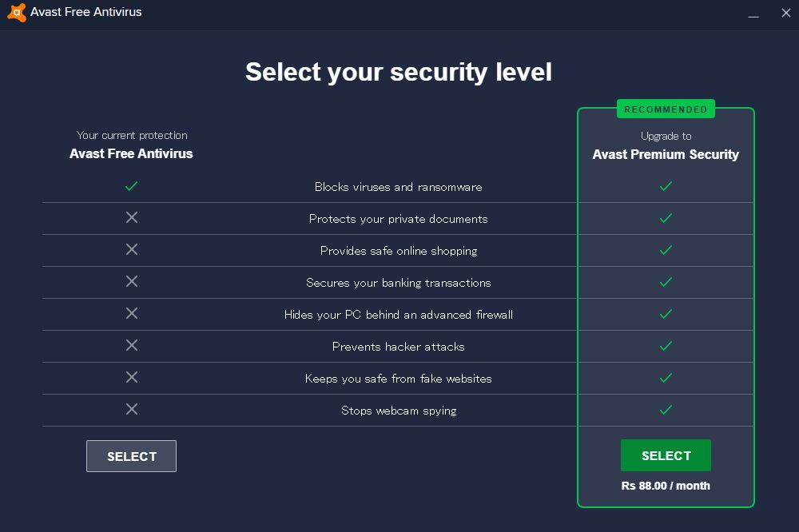Click 'Keeps you safe from fake websites' text
This screenshot has height=532, width=799.
[x=399, y=379]
